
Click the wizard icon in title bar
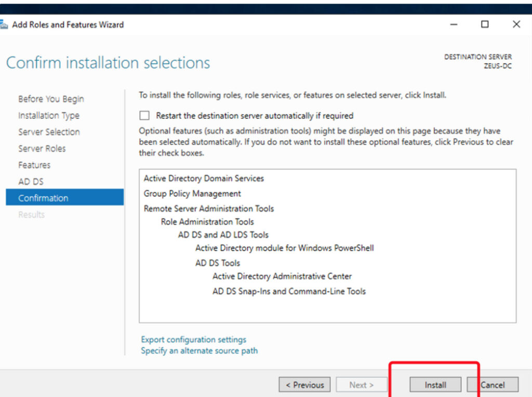click(x=4, y=25)
